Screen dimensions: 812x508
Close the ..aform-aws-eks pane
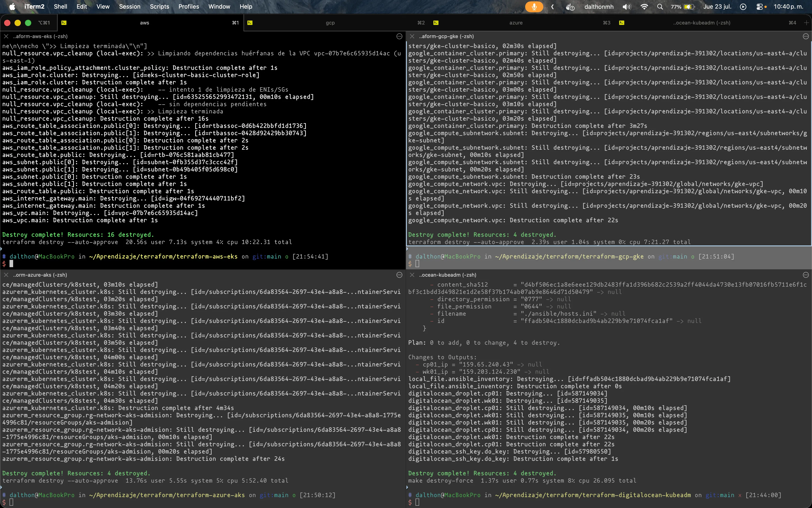pyautogui.click(x=6, y=36)
